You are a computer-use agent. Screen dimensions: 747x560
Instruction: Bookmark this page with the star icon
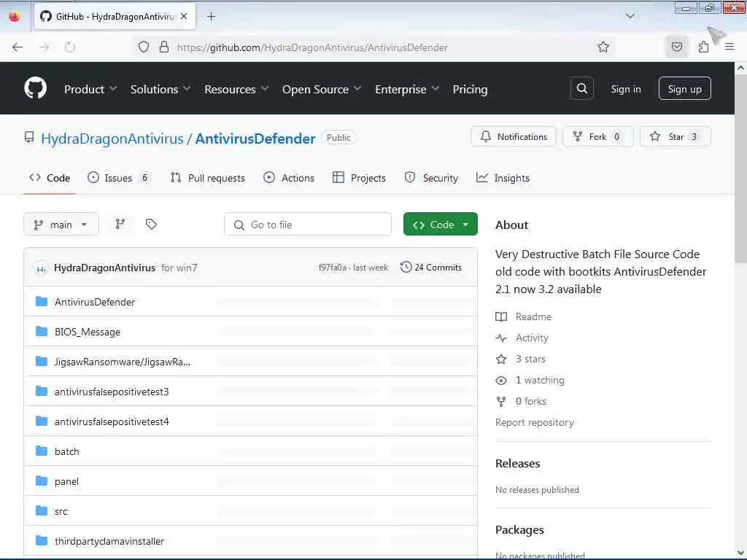603,47
